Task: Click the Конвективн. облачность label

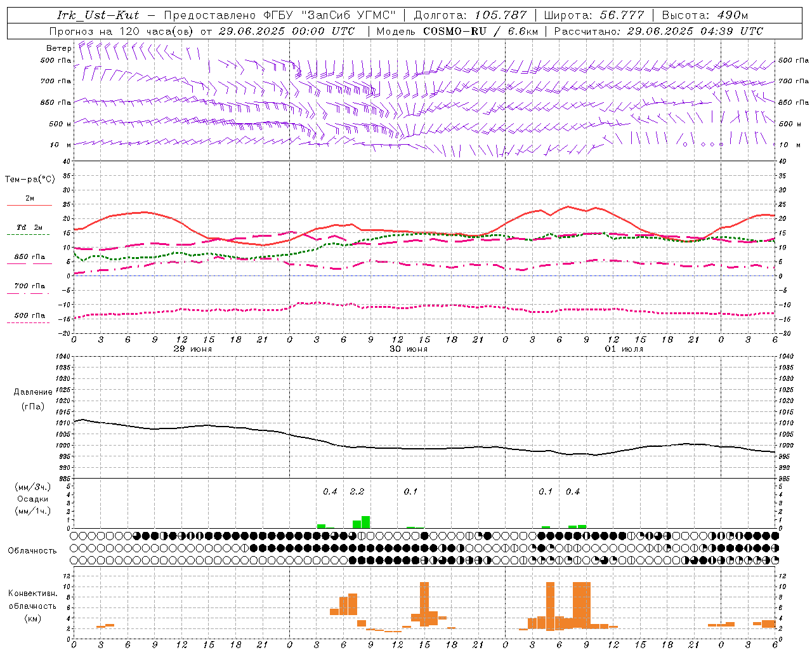Action: [x=32, y=599]
